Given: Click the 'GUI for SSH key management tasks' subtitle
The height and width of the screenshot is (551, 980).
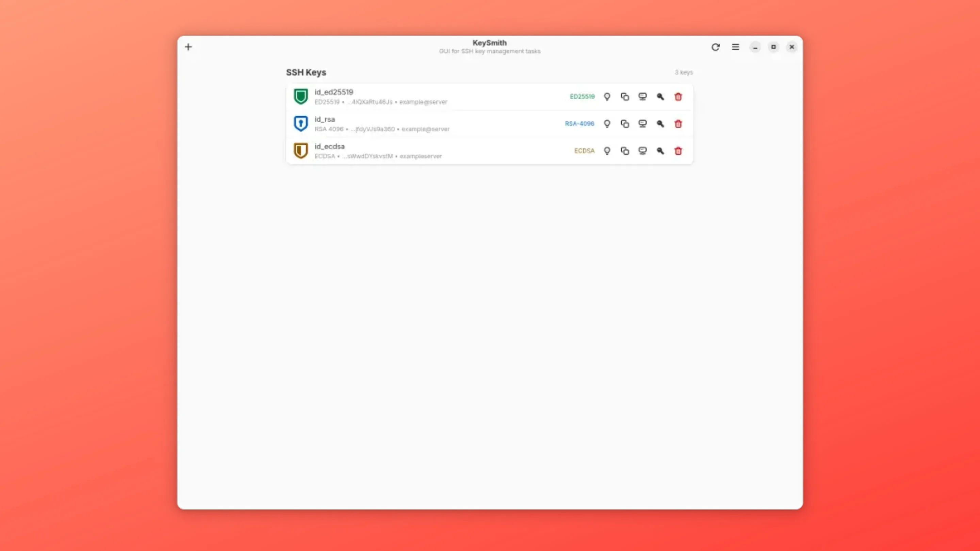Looking at the screenshot, I should (x=490, y=51).
